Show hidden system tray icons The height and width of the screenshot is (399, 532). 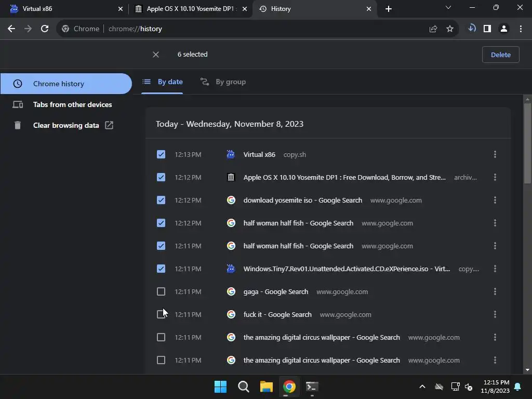(x=422, y=387)
